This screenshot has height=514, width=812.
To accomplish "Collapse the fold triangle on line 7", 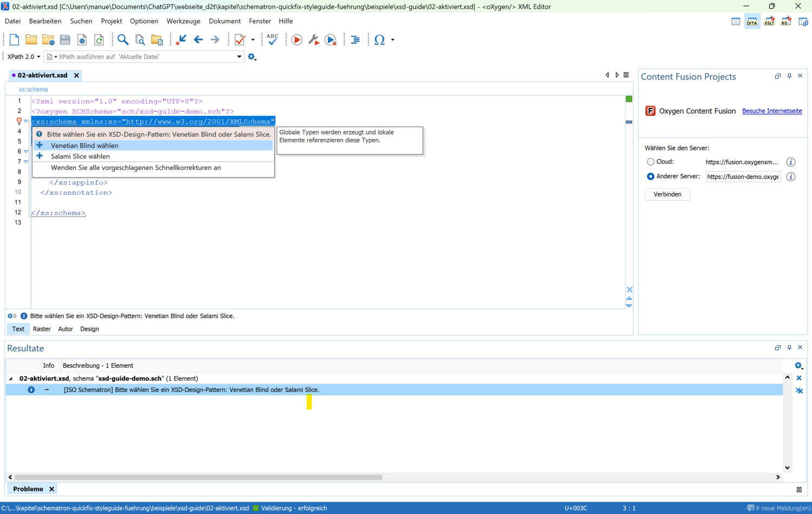I will point(26,162).
